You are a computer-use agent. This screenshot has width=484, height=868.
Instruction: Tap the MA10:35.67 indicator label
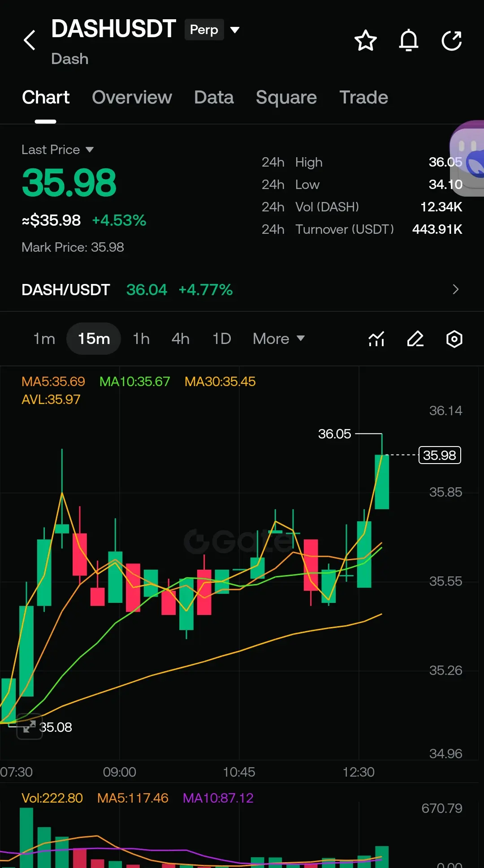coord(134,382)
